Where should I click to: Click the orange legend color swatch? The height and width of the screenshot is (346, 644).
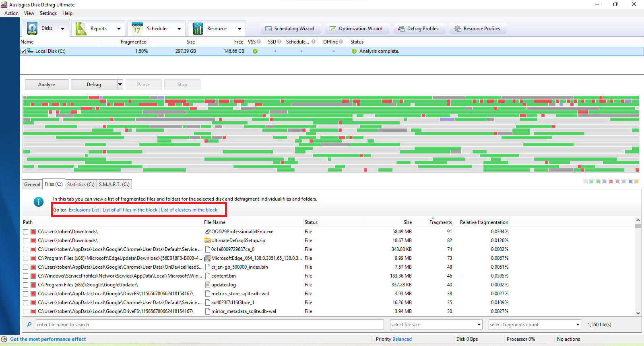tap(637, 182)
